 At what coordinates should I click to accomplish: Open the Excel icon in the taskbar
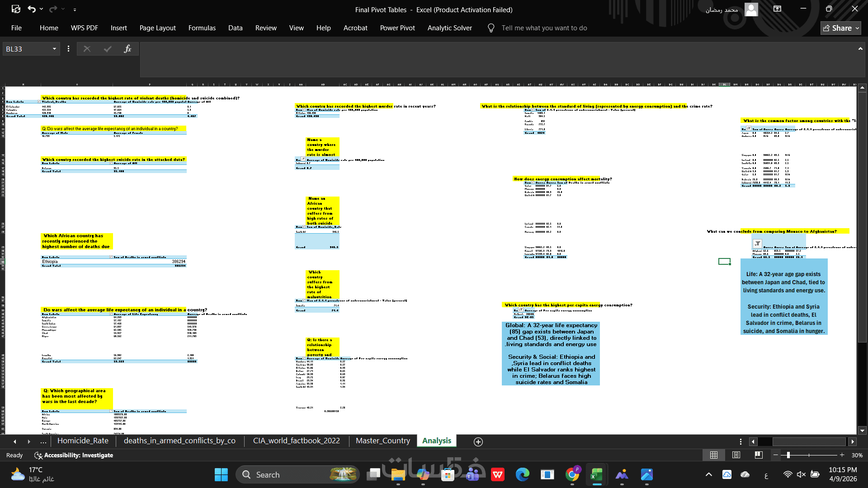coord(597,474)
